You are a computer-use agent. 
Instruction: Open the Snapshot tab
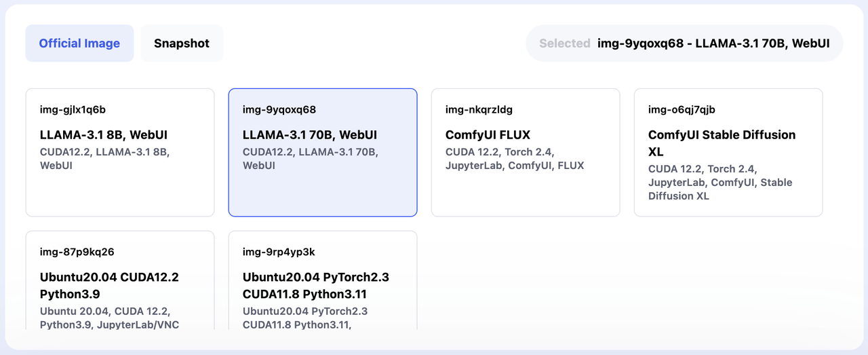click(x=182, y=43)
